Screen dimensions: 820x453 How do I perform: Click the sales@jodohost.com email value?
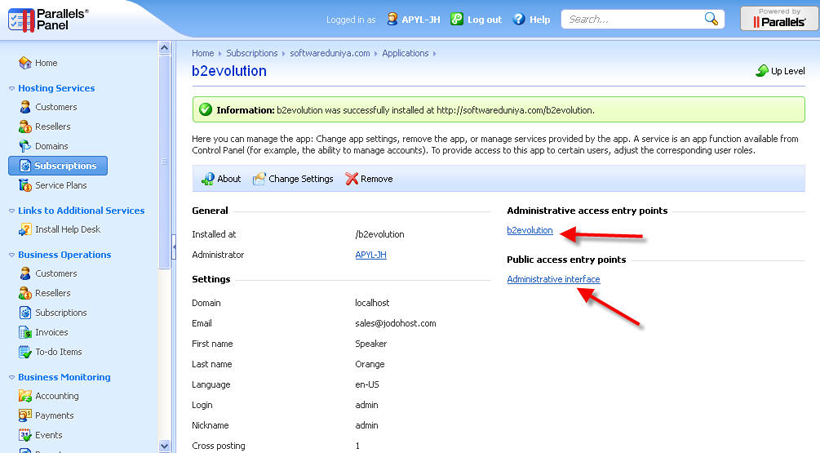point(395,323)
